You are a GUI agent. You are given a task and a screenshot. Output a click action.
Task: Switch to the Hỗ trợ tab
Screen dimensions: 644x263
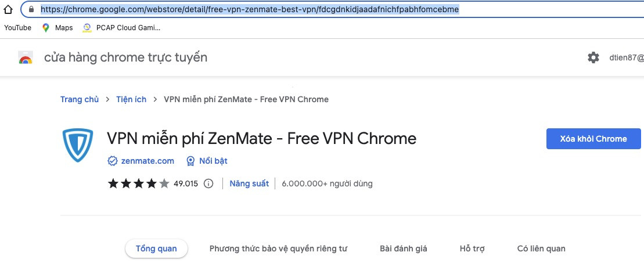[472, 248]
